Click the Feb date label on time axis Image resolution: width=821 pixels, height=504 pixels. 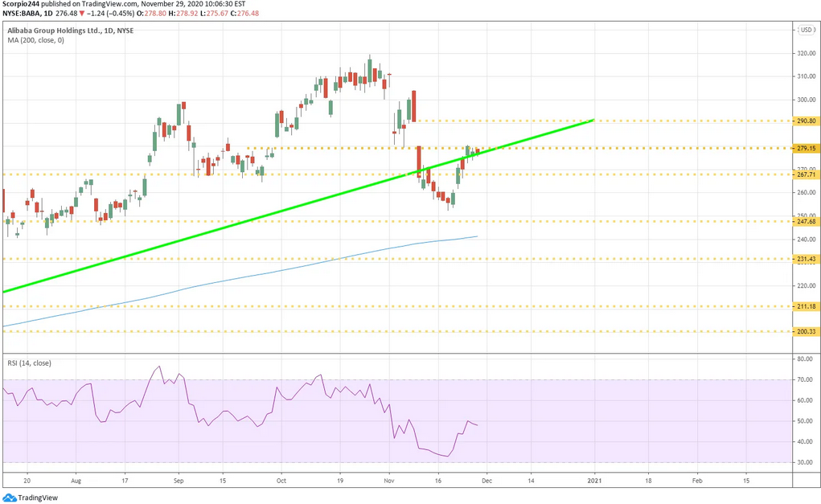pyautogui.click(x=697, y=481)
